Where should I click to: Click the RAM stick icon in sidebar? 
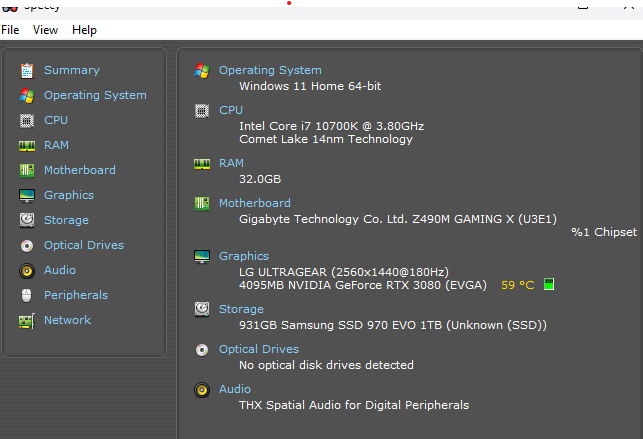[27, 146]
